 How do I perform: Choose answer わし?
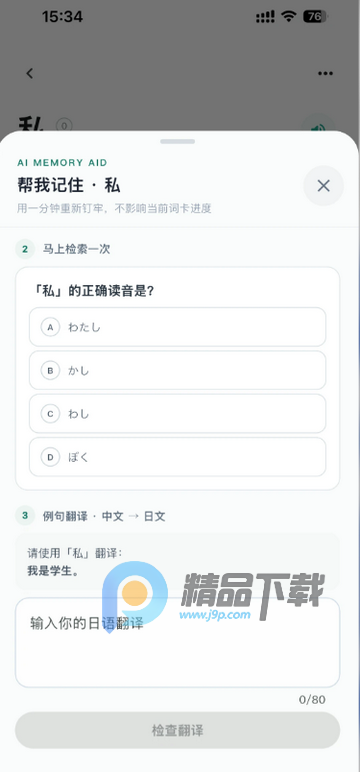click(177, 414)
